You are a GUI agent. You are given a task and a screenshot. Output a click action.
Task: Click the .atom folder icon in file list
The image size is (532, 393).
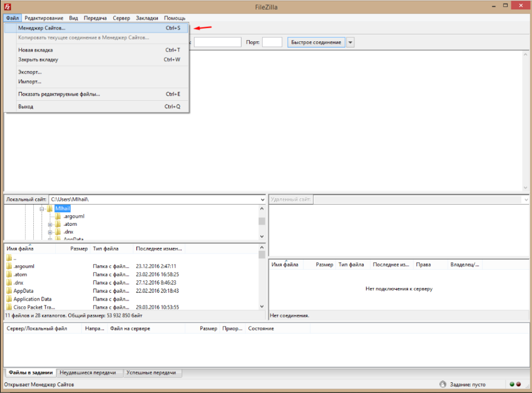(x=9, y=274)
